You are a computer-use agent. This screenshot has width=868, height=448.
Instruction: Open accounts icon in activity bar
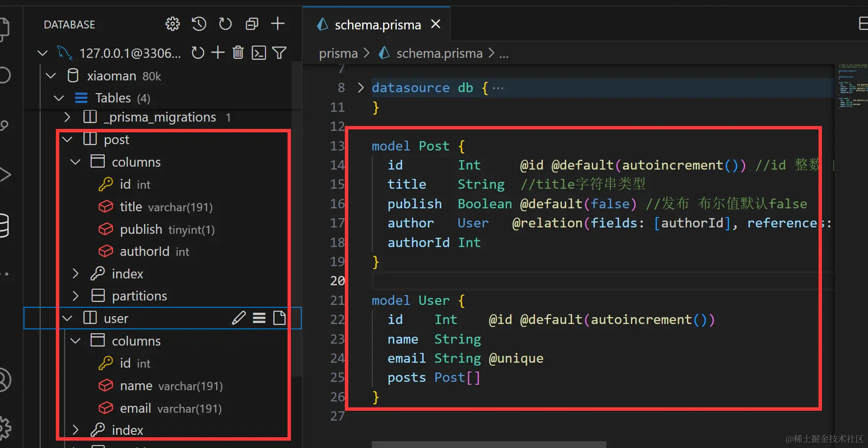[x=4, y=380]
